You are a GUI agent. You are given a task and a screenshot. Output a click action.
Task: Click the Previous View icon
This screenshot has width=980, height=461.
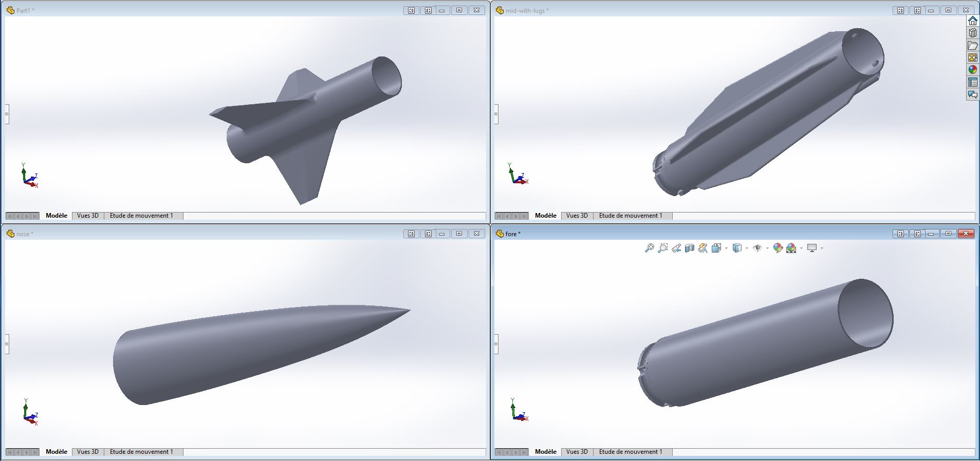(x=676, y=248)
